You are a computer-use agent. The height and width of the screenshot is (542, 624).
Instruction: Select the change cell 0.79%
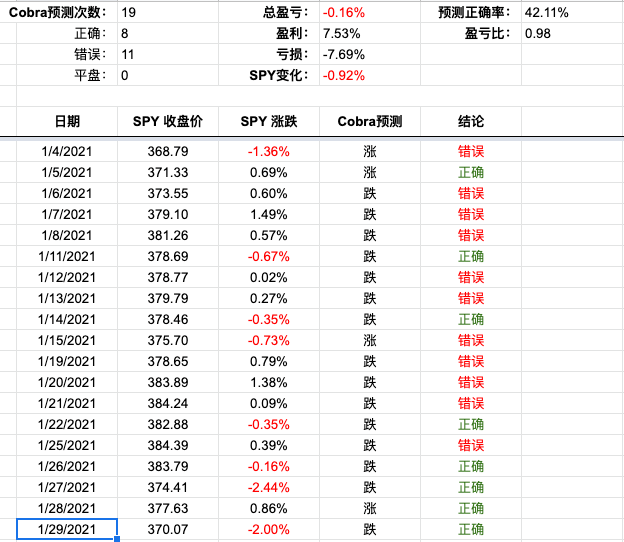(x=269, y=361)
